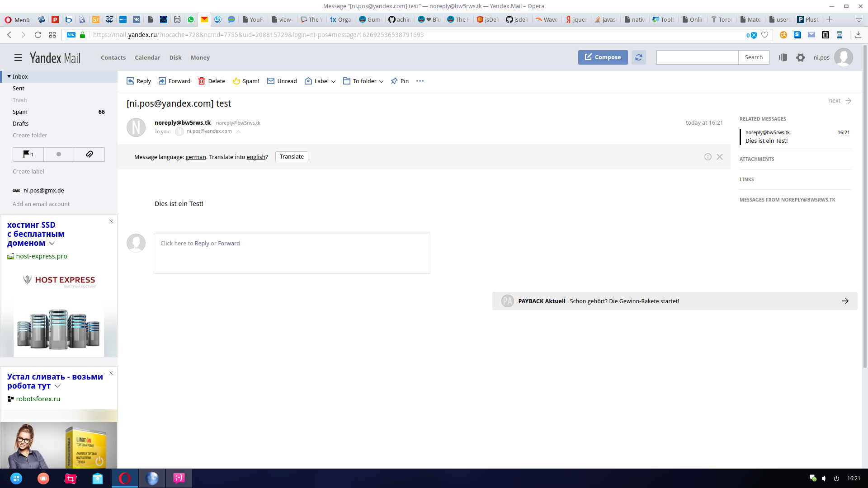Open the settings gear icon
The image size is (868, 488).
800,57
